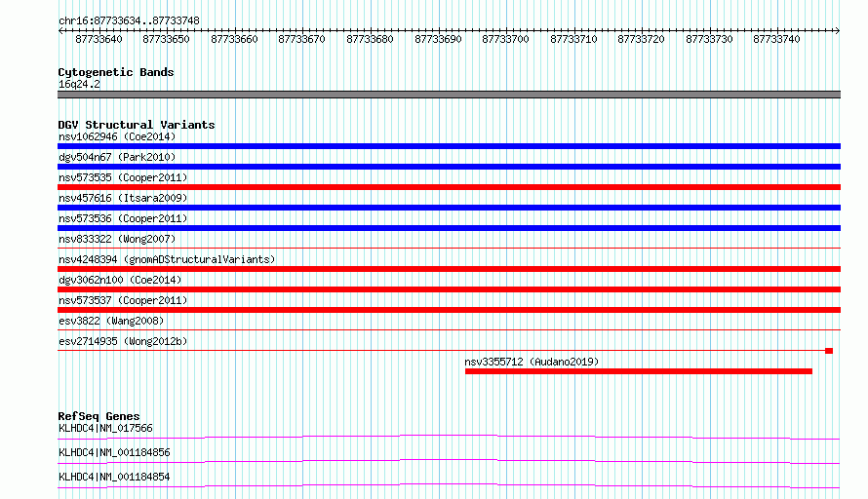
Task: Click the blue bar for nsv457616
Action: [x=449, y=208]
